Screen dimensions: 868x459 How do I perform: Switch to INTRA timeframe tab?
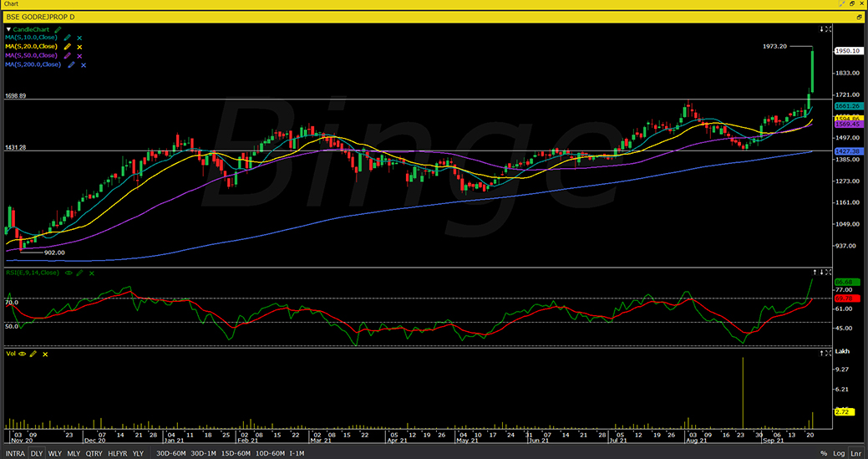pos(15,453)
